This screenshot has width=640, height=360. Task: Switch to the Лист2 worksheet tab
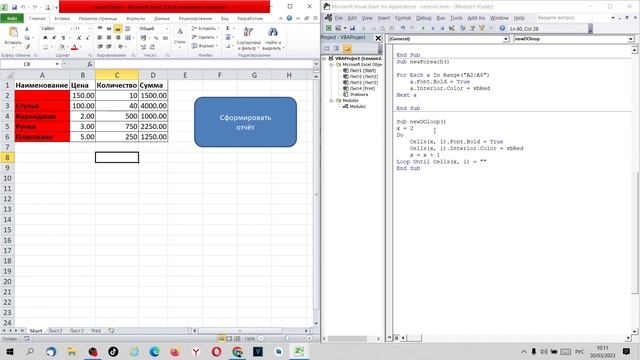(x=56, y=331)
